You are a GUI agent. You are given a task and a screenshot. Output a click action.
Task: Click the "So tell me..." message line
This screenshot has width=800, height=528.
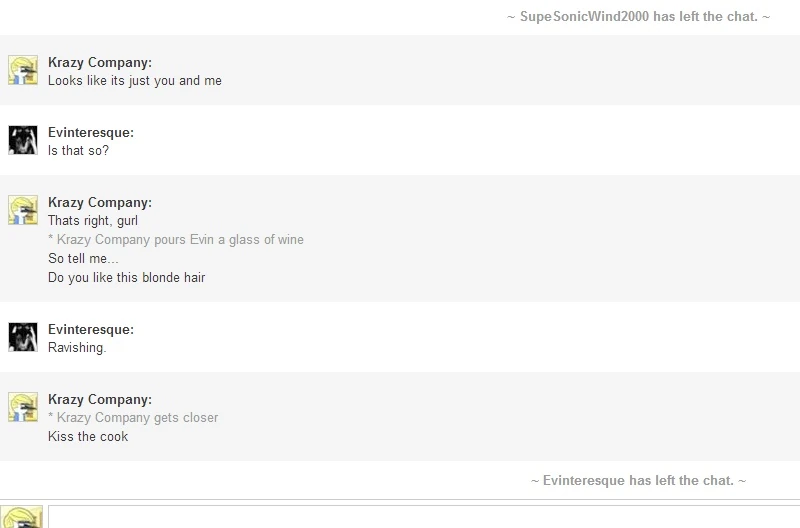coord(83,259)
